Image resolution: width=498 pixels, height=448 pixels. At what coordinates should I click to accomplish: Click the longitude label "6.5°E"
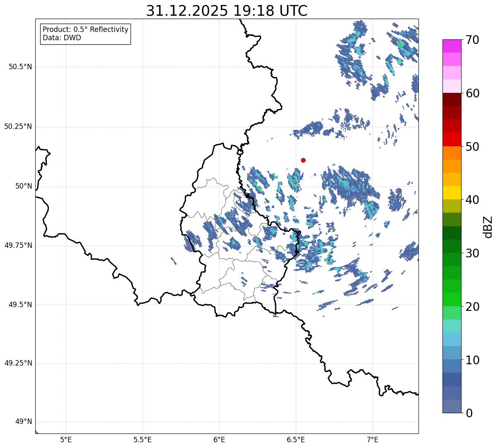[x=296, y=439]
